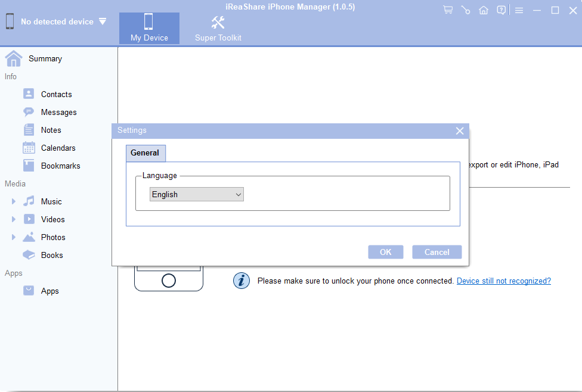Minimize the iPhone Manager window
This screenshot has width=582, height=392.
pyautogui.click(x=537, y=10)
